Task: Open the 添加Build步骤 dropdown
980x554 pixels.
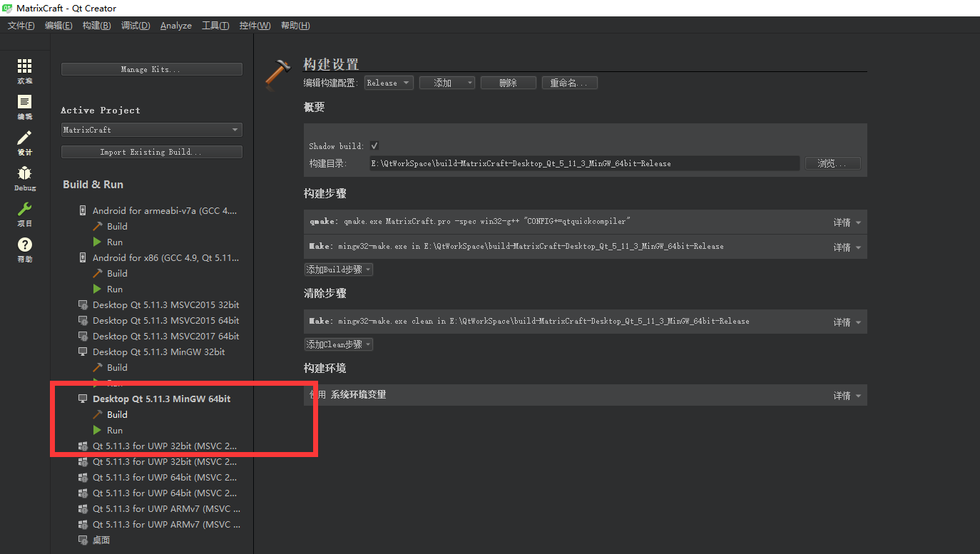Action: (x=338, y=269)
